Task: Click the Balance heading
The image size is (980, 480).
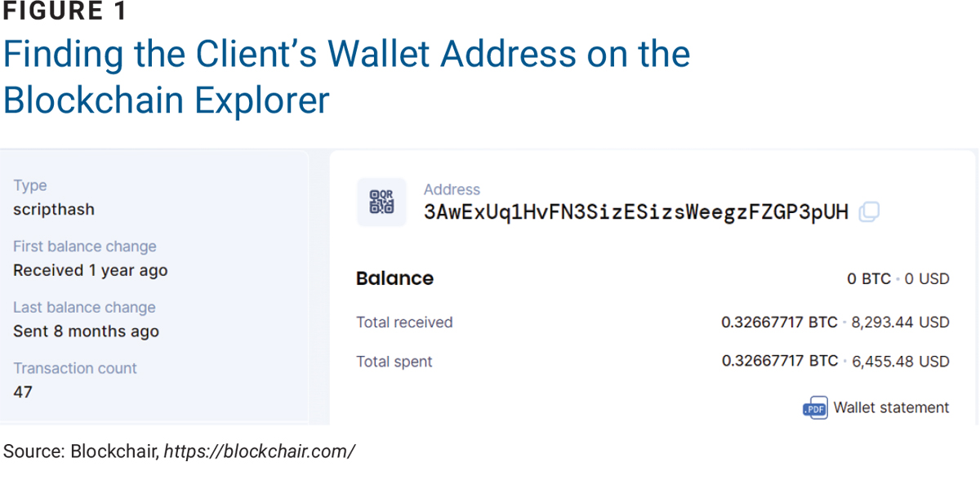Action: (x=394, y=278)
